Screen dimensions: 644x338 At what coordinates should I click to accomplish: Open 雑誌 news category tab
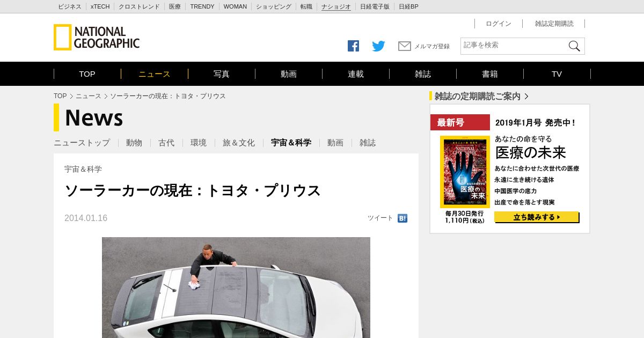(368, 143)
